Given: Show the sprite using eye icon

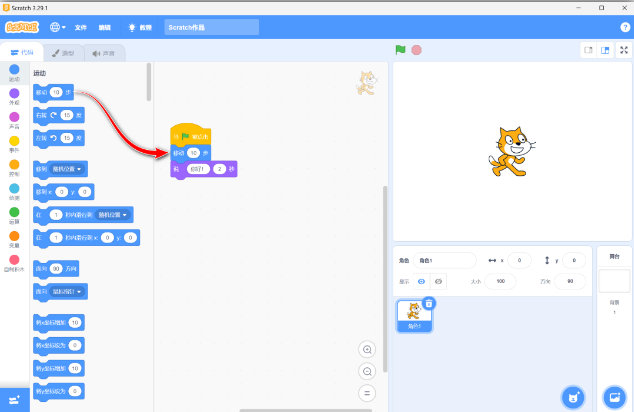Looking at the screenshot, I should 421,281.
